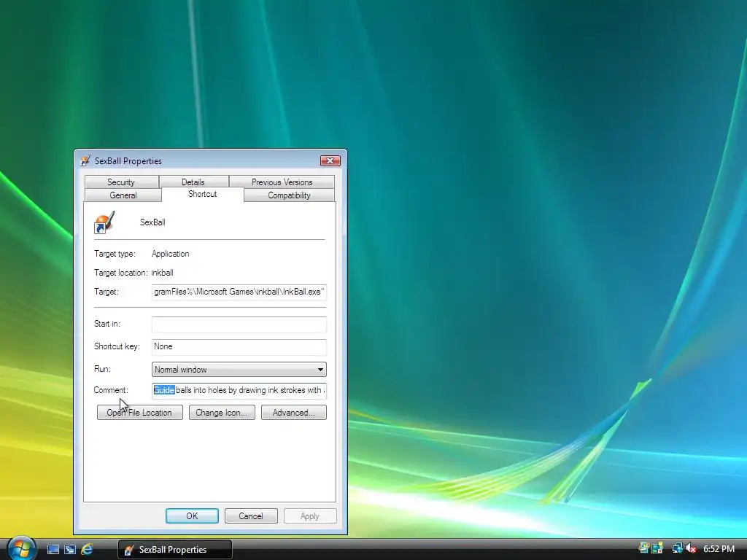Image resolution: width=747 pixels, height=560 pixels.
Task: Click the network icon in the system tray
Action: click(x=677, y=548)
